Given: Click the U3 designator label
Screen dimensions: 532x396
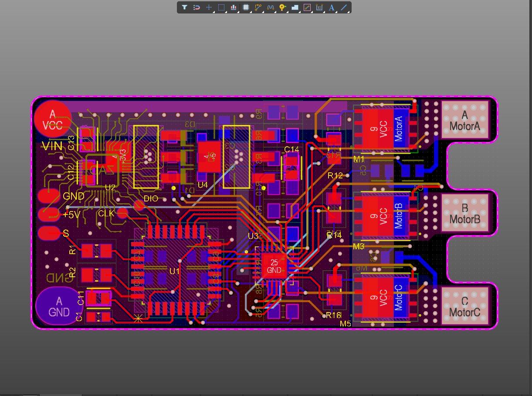Looking at the screenshot, I should click(x=253, y=236).
